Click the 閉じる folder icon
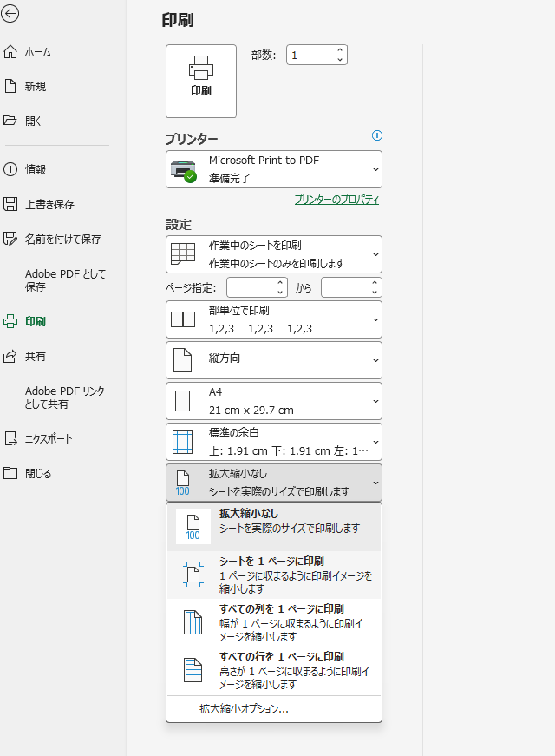555x756 pixels. (x=10, y=473)
